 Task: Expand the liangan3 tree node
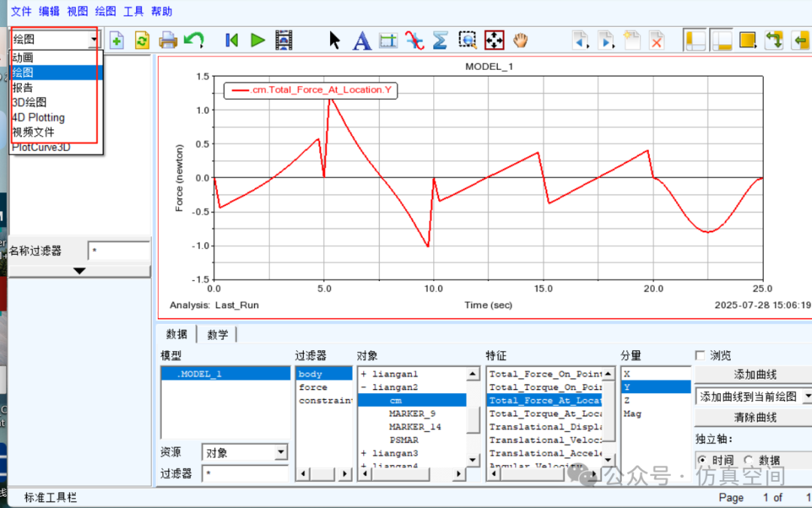click(x=364, y=453)
